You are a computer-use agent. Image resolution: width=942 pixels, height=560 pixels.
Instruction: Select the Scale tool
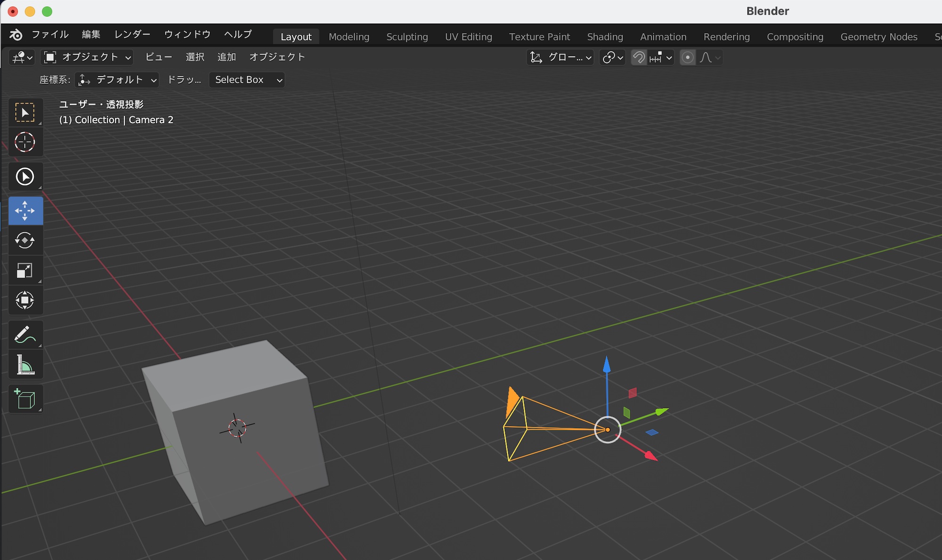25,271
